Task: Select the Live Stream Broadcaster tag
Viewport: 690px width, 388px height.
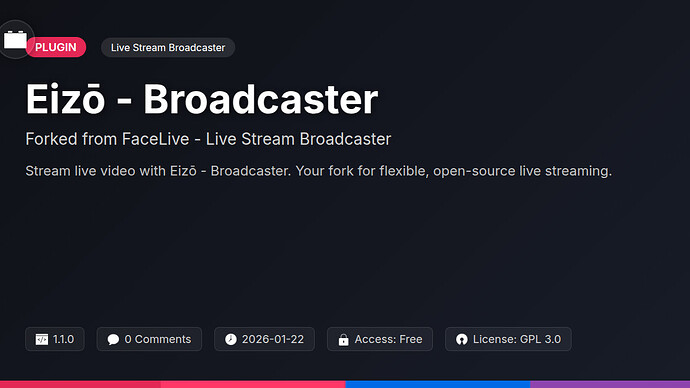Action: pyautogui.click(x=168, y=48)
